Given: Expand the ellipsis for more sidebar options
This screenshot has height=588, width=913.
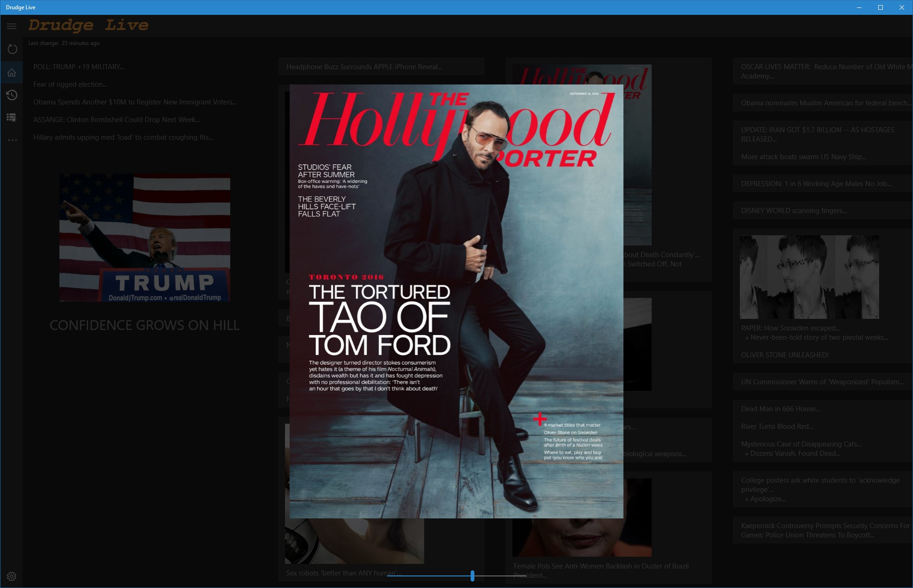Looking at the screenshot, I should (12, 140).
